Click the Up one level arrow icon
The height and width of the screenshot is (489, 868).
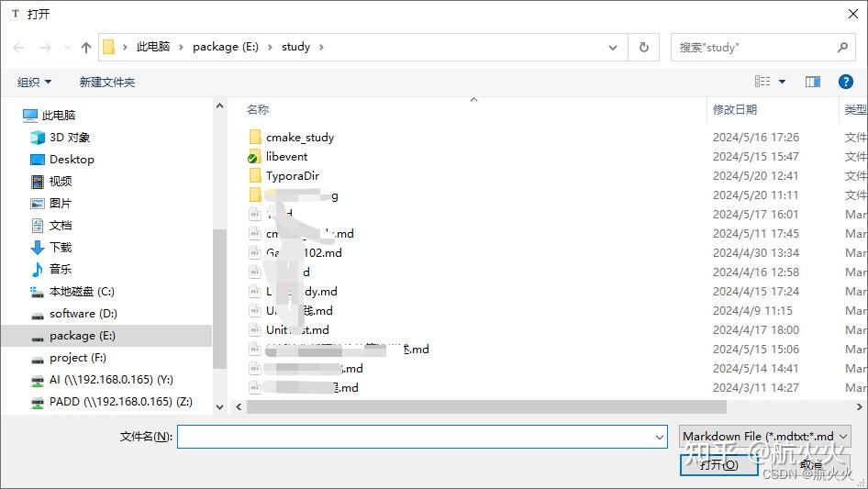tap(86, 48)
